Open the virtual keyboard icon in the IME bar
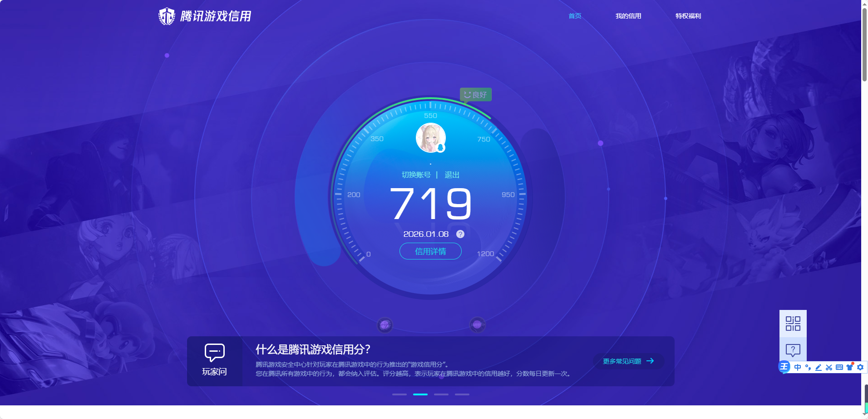 [838, 367]
